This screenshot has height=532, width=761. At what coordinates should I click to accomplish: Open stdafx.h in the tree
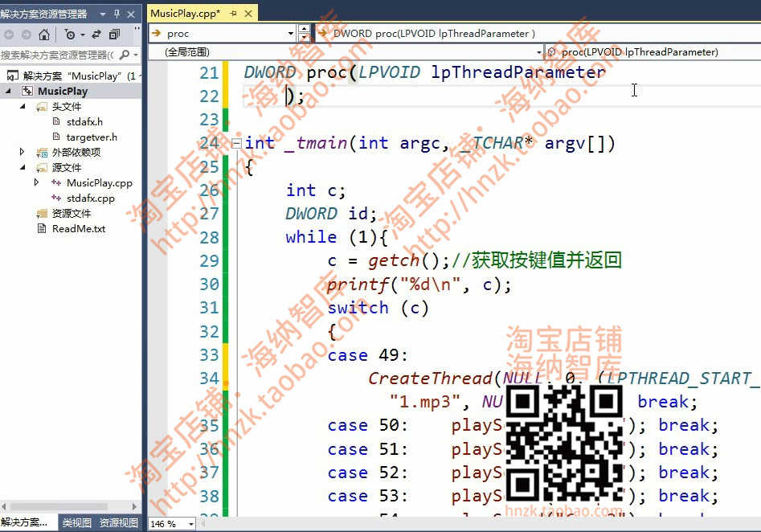(84, 122)
